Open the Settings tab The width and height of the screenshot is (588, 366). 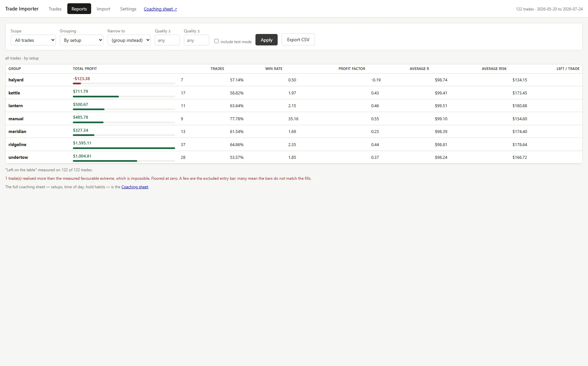[x=128, y=9]
